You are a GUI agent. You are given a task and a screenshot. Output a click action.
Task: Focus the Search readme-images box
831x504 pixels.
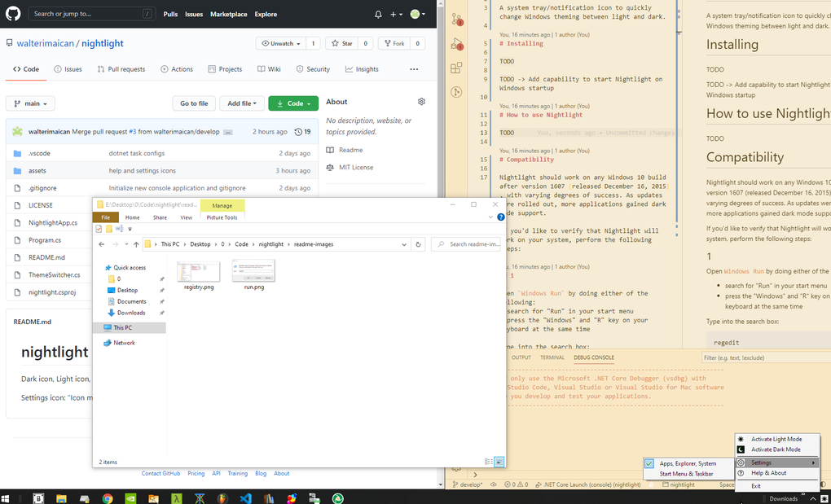tap(466, 244)
